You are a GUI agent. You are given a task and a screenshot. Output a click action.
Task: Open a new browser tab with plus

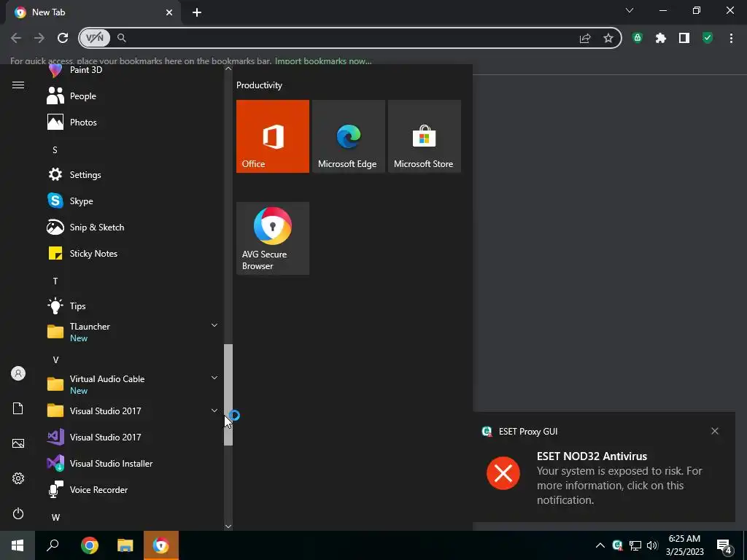pos(197,12)
